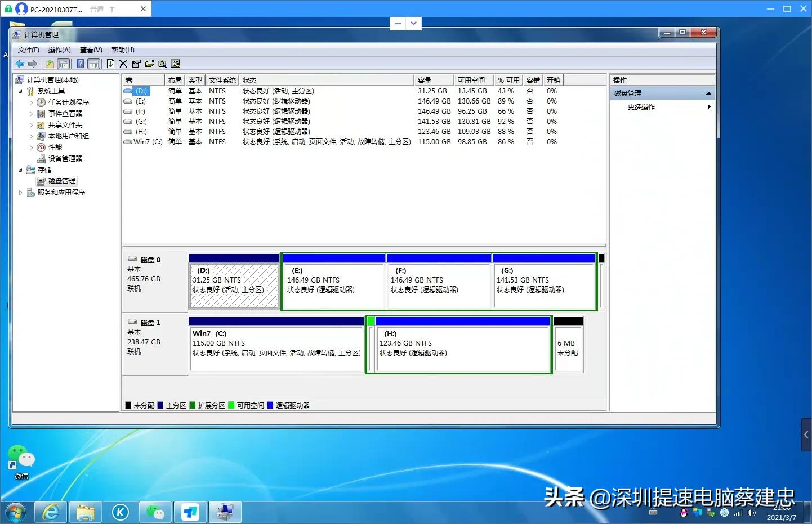Screen dimensions: 812x524
Task: Click the Properties toolbar icon
Action: coord(136,64)
